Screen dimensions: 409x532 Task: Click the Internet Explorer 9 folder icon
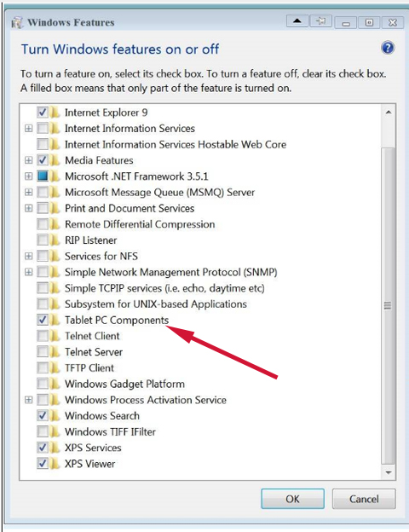(x=55, y=113)
